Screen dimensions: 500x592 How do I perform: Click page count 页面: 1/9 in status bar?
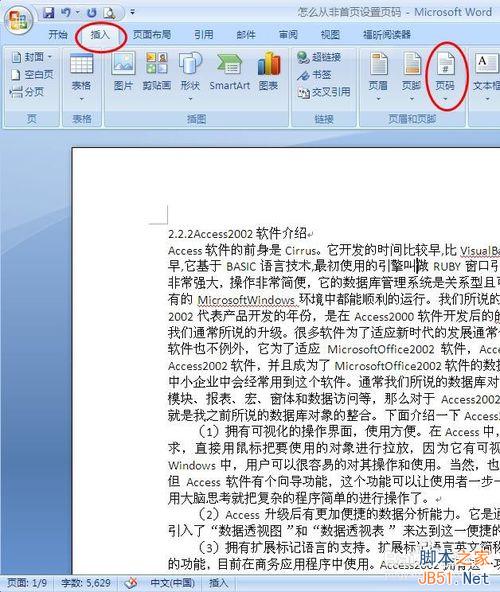(x=27, y=583)
